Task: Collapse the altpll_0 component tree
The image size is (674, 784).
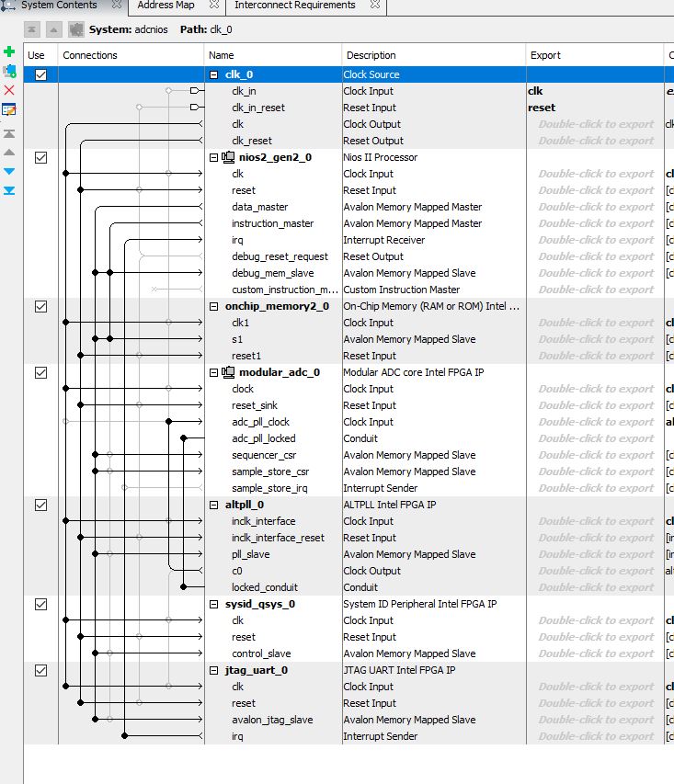Action: click(x=213, y=505)
